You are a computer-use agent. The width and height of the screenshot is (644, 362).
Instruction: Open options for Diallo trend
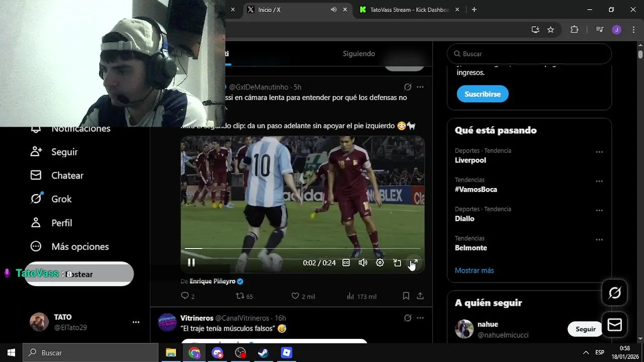(x=599, y=210)
